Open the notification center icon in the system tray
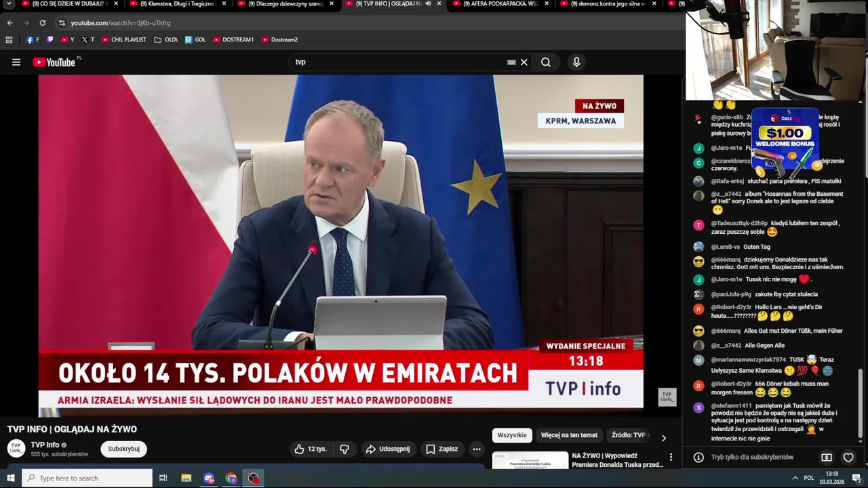 coord(856,479)
